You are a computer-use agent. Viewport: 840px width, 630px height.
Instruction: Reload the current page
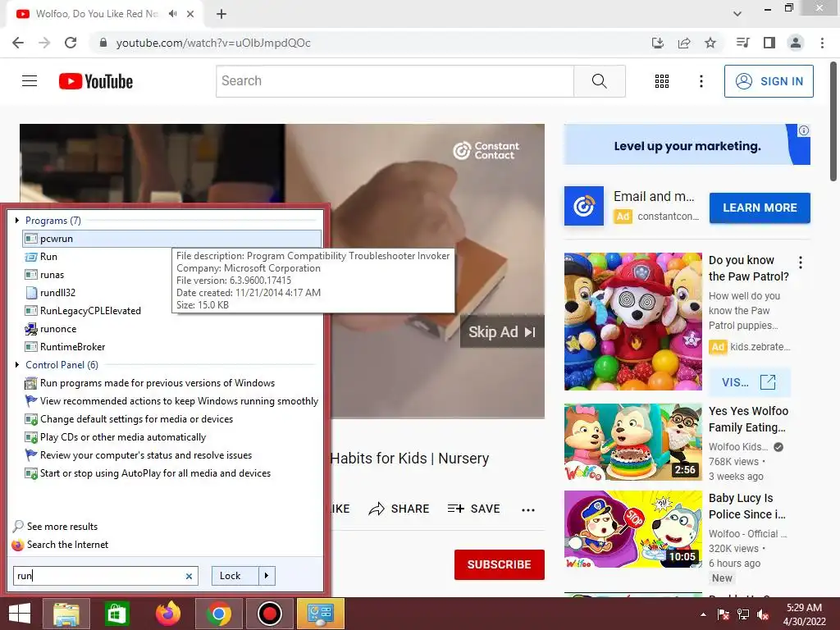pos(71,43)
